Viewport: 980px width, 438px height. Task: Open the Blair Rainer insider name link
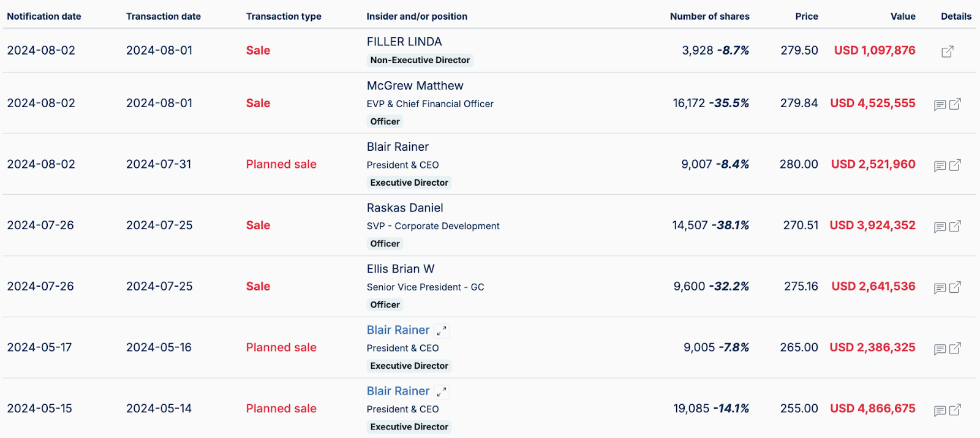[398, 330]
